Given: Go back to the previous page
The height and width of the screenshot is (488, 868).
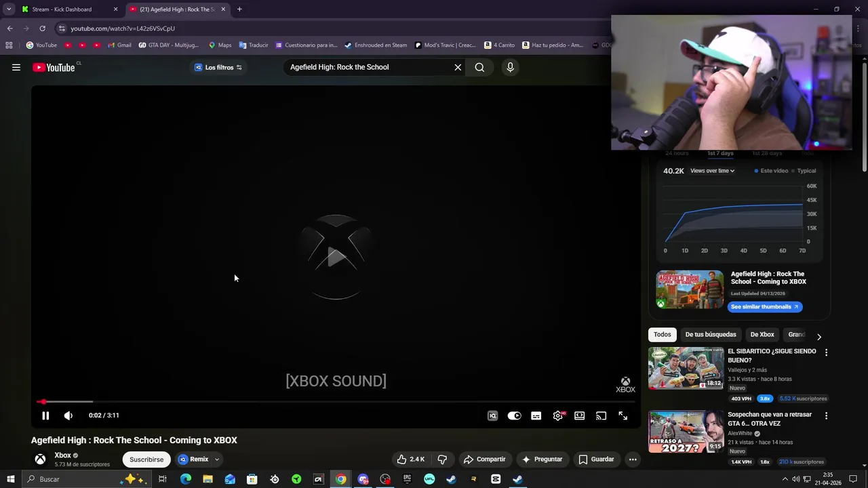Looking at the screenshot, I should click(x=10, y=28).
